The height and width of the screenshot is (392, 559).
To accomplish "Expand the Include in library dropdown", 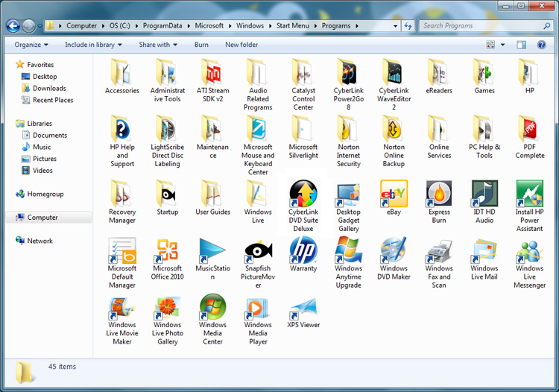I will click(93, 45).
